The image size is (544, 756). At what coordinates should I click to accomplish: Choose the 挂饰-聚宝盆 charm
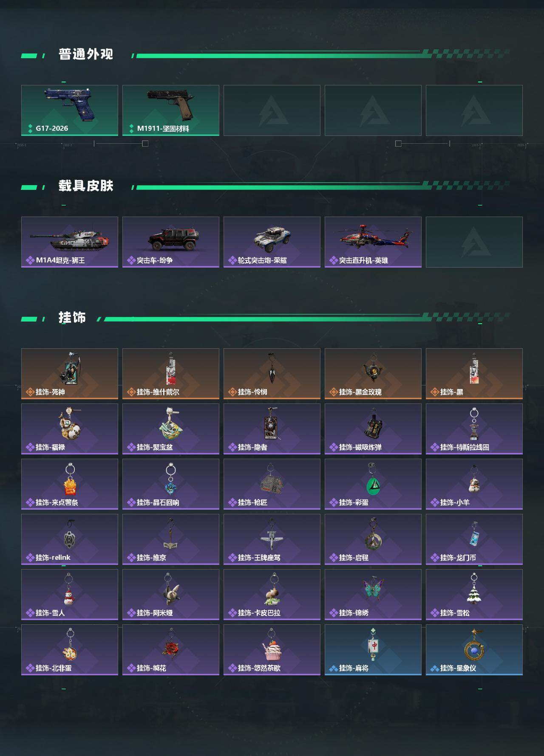[171, 429]
